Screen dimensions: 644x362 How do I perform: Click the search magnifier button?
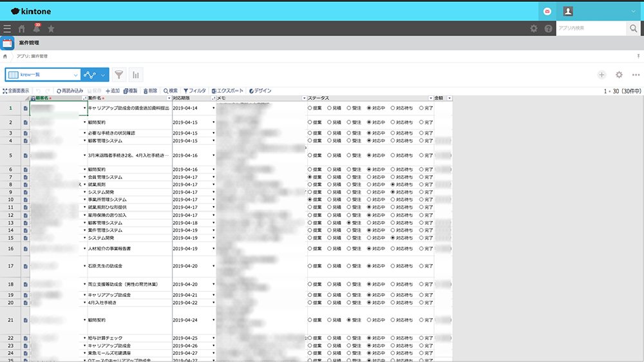pos(633,28)
